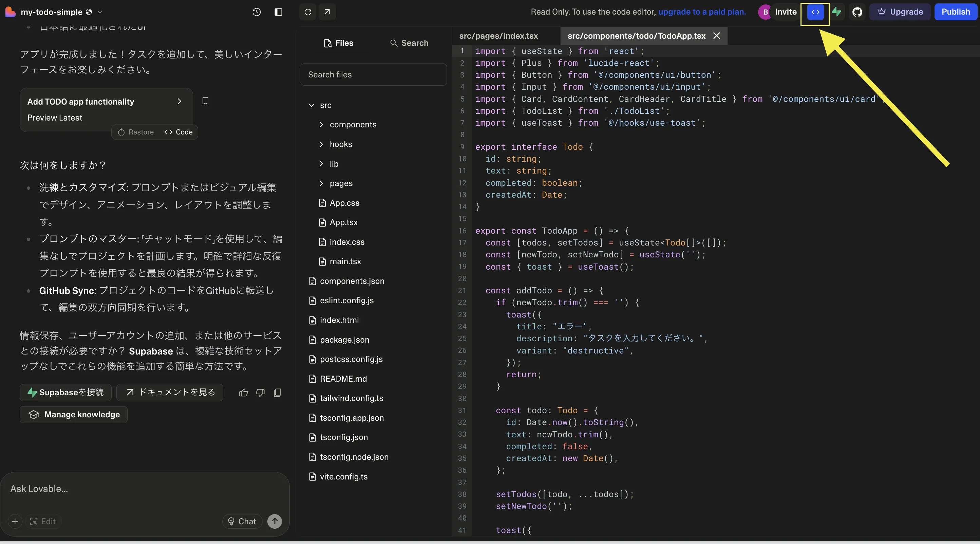The width and height of the screenshot is (980, 544).
Task: Bookmark the 'Add TODO app functionality' message
Action: [205, 101]
